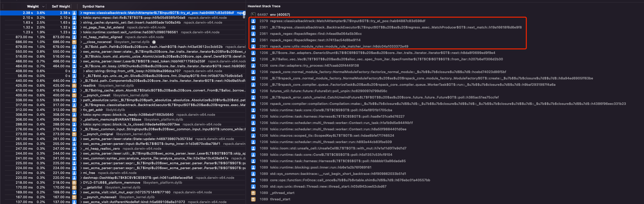Expand the __close_nocancel row

click(x=81, y=42)
